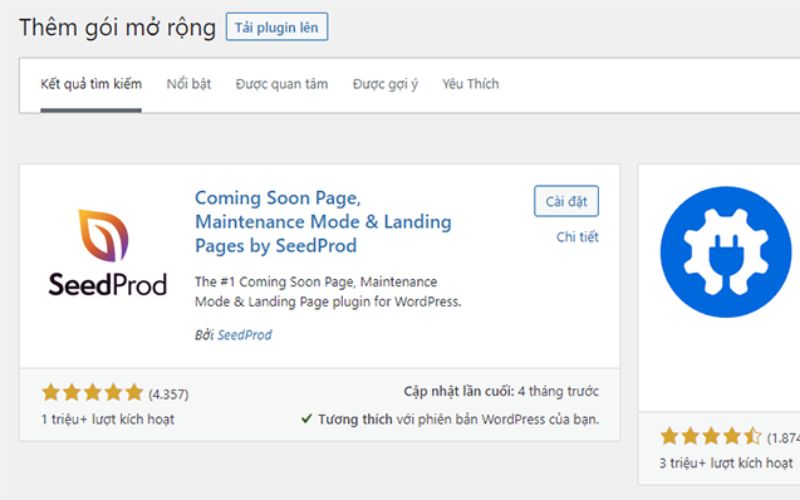Screen dimensions: 800x500
Task: Click the SeedProd plugin description text
Action: [x=328, y=291]
